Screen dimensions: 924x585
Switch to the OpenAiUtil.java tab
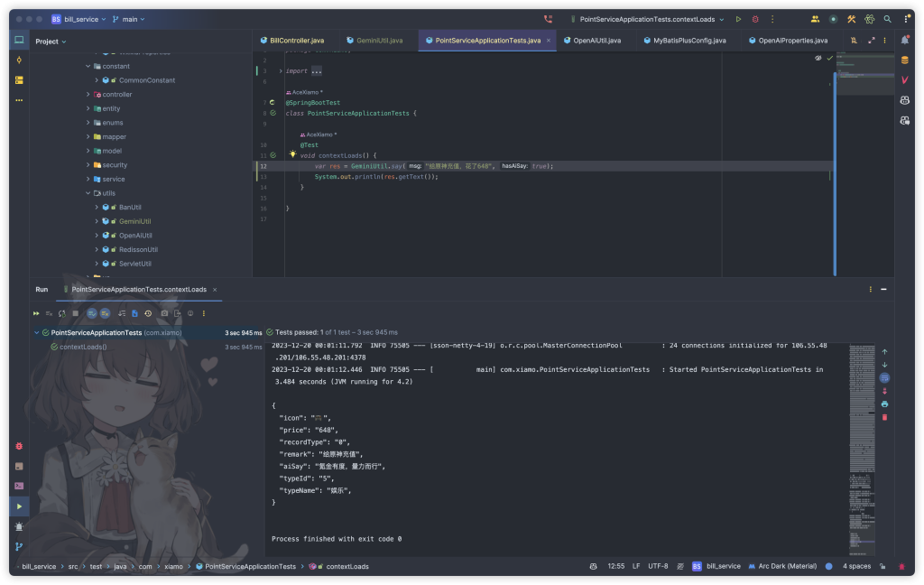click(x=596, y=41)
